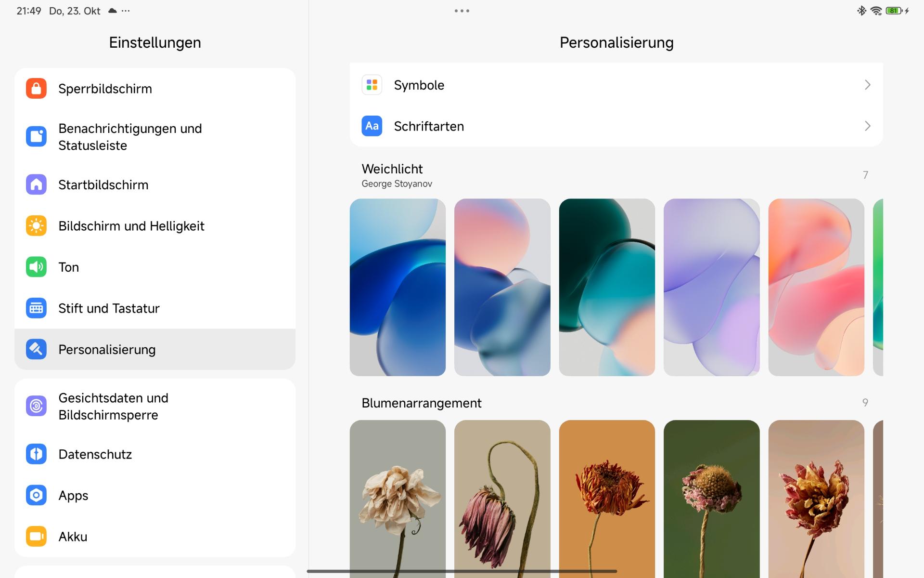
Task: Open Schriftarten using the right chevron
Action: [867, 126]
